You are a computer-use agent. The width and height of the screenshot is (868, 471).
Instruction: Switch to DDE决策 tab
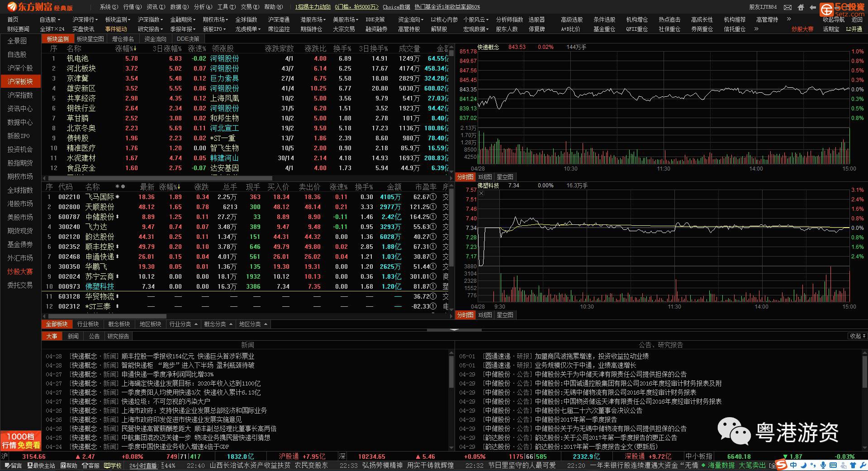[188, 39]
